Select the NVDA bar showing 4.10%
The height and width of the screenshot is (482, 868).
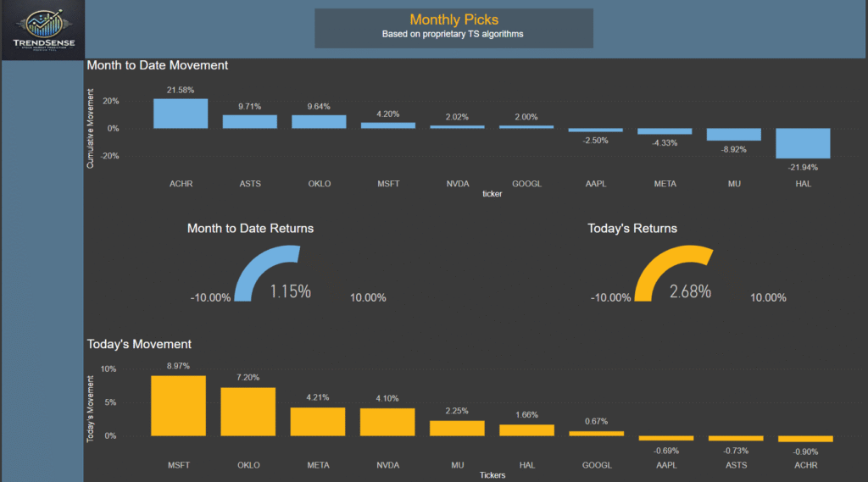click(x=387, y=422)
